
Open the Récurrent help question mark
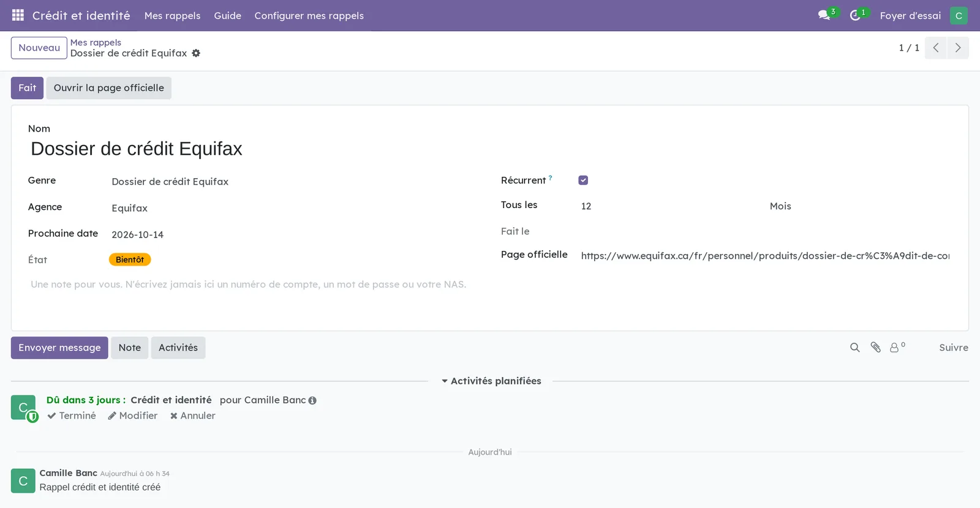[x=550, y=178]
